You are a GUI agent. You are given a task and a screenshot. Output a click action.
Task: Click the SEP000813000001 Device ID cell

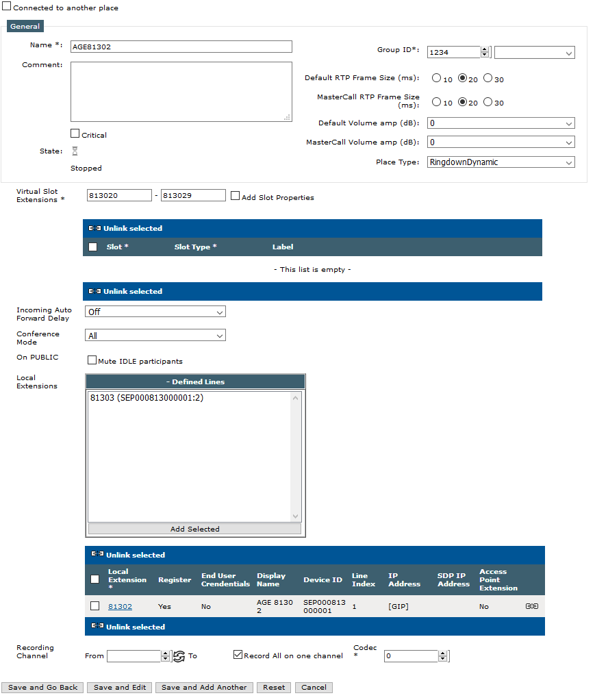[325, 606]
